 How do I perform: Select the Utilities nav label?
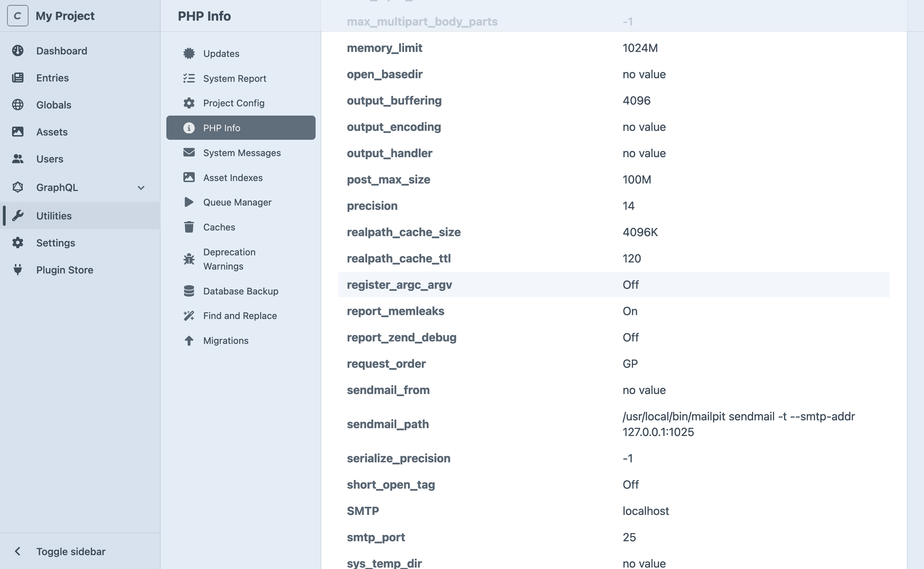54,216
